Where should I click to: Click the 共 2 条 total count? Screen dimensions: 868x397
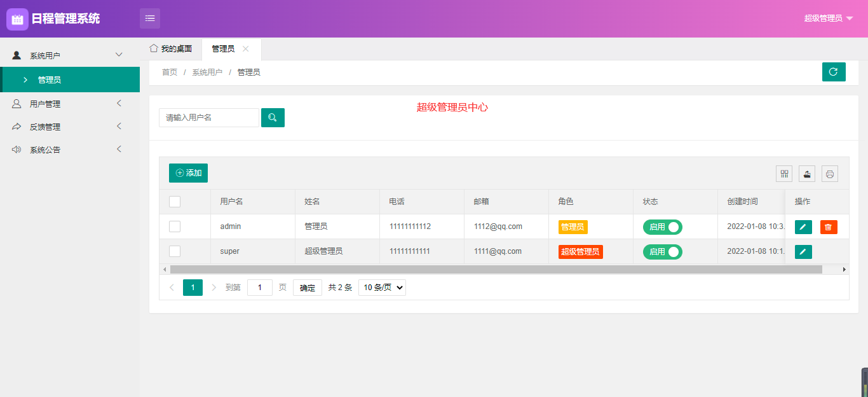340,288
